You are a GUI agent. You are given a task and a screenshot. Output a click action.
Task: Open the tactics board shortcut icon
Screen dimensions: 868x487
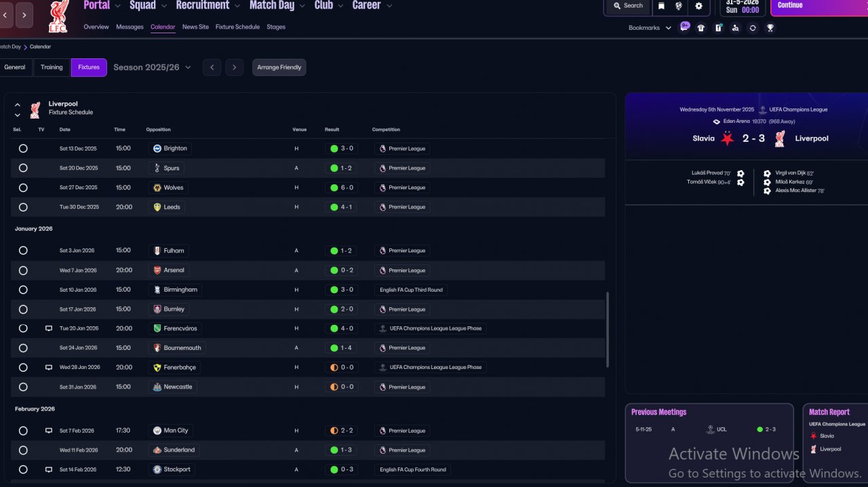[x=719, y=28]
